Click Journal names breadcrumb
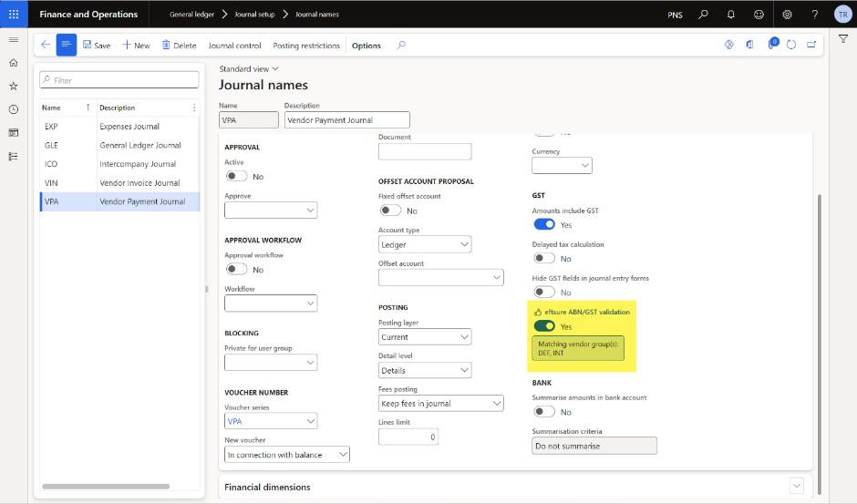Screen dimensions: 857x504 coord(317,15)
